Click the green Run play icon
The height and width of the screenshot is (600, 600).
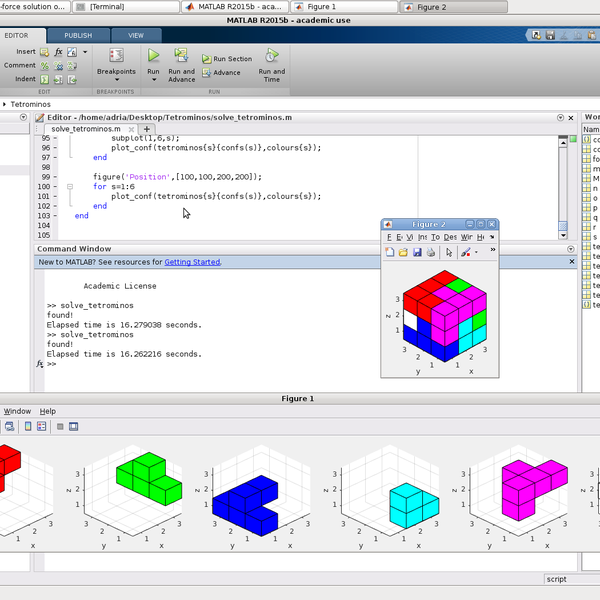(x=153, y=55)
